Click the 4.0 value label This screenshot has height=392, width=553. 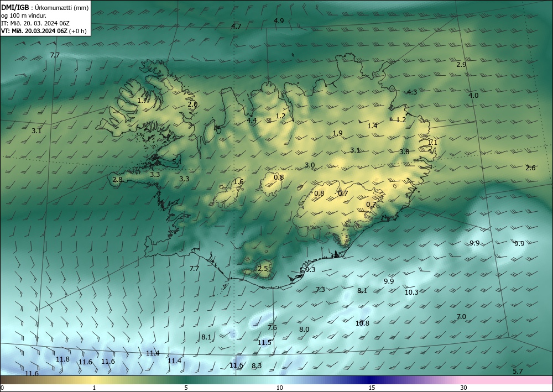[473, 95]
